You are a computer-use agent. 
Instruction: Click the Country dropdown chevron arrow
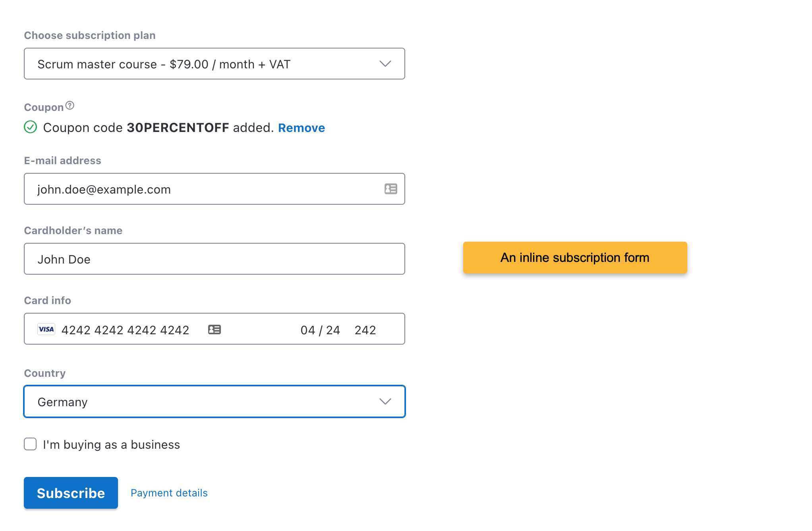coord(385,402)
